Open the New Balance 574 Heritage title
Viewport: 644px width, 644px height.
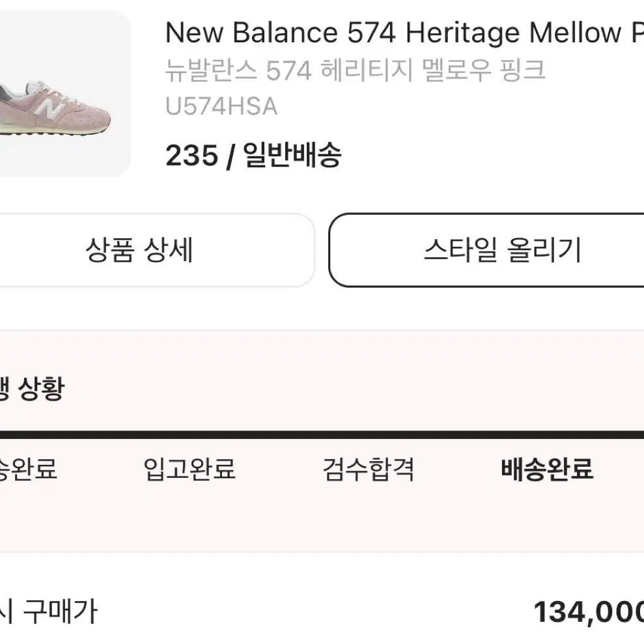coord(404,32)
